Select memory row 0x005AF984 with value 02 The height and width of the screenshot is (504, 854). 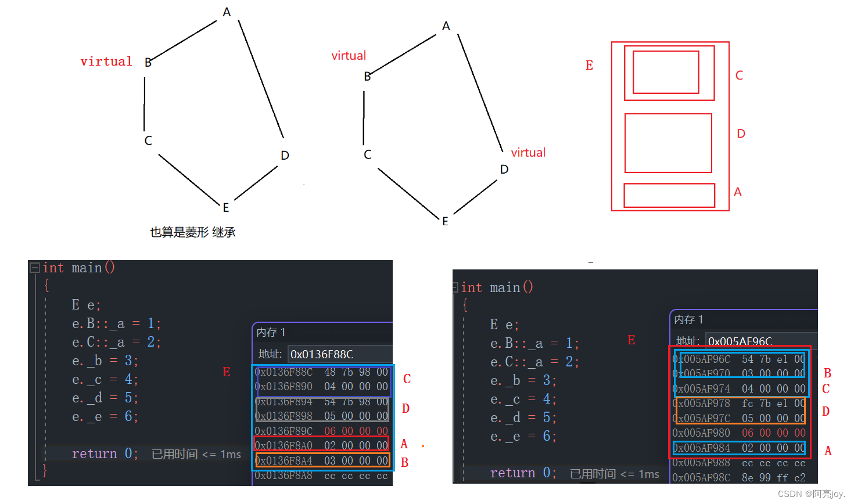(740, 448)
